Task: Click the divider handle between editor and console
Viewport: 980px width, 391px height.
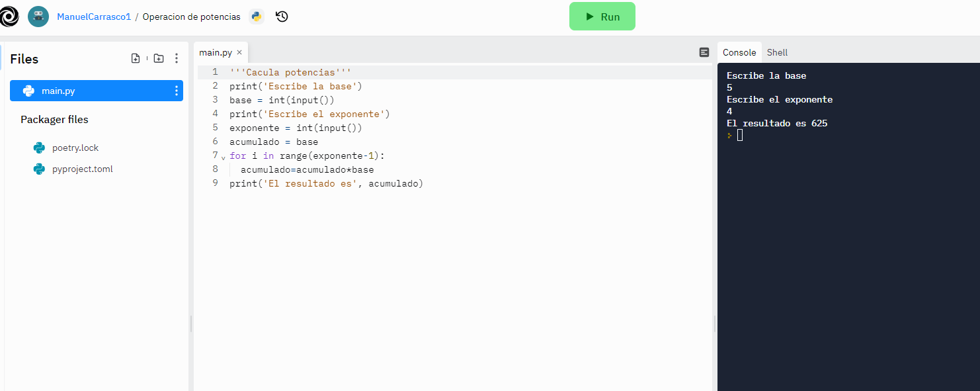Action: click(715, 324)
